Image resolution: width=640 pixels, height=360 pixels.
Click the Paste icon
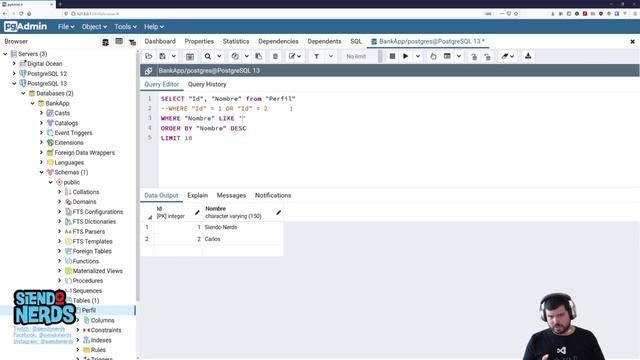(x=259, y=56)
